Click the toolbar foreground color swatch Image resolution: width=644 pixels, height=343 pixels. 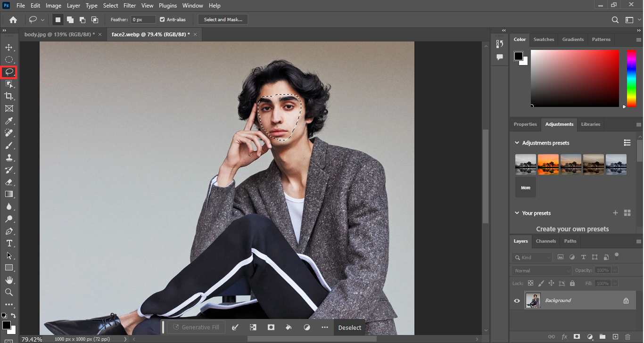click(7, 325)
